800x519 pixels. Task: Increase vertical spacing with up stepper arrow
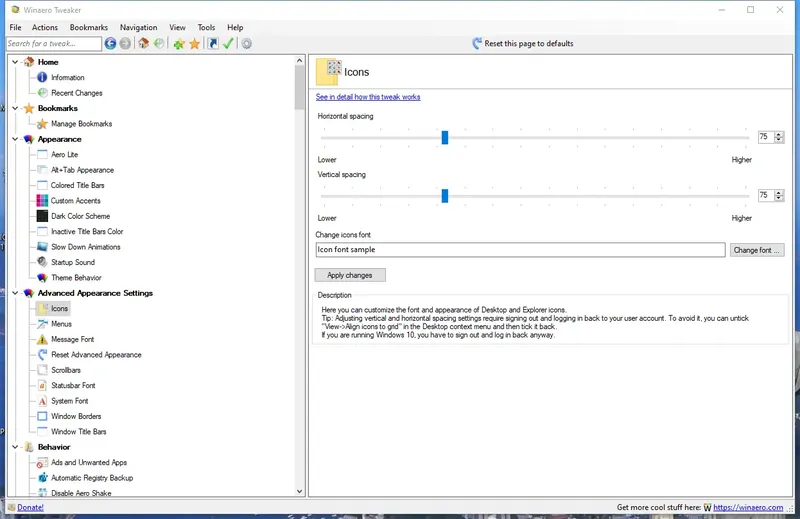click(x=779, y=192)
